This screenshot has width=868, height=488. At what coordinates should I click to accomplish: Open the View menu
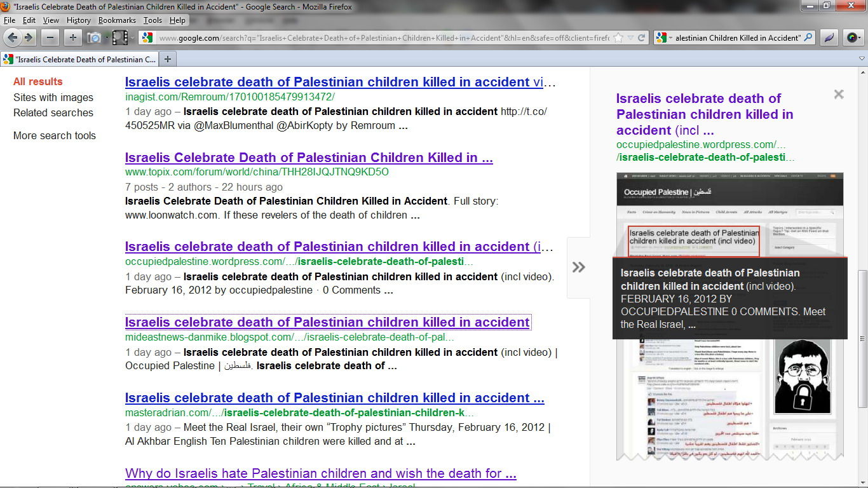pyautogui.click(x=51, y=20)
